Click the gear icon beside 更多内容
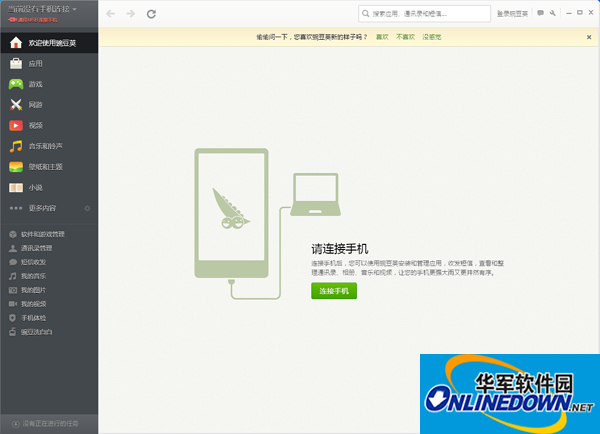This screenshot has width=600, height=434. point(87,208)
